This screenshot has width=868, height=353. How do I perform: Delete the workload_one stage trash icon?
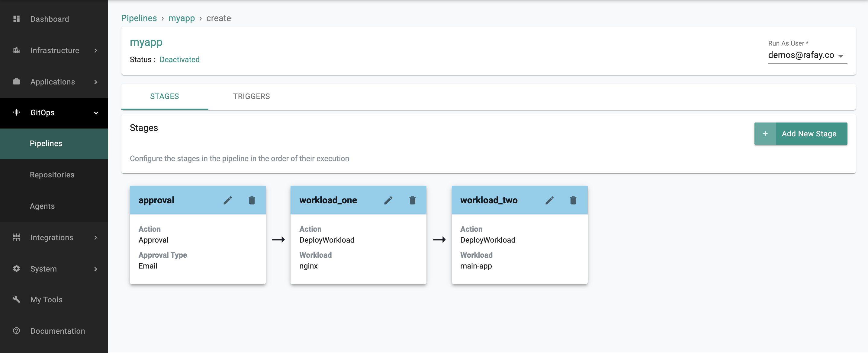click(413, 200)
